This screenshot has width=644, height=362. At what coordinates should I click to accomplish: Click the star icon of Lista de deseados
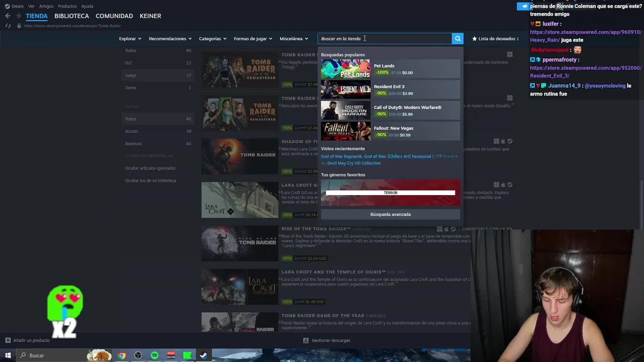(x=474, y=39)
